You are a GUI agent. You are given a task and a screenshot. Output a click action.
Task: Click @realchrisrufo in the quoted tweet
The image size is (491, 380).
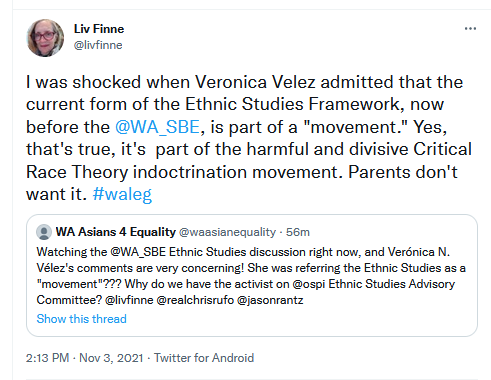tap(195, 300)
